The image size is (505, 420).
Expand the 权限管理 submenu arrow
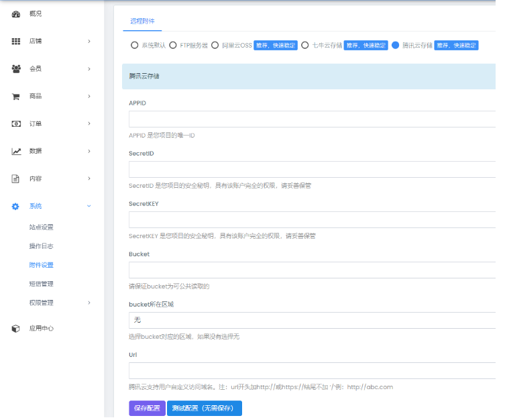(89, 303)
